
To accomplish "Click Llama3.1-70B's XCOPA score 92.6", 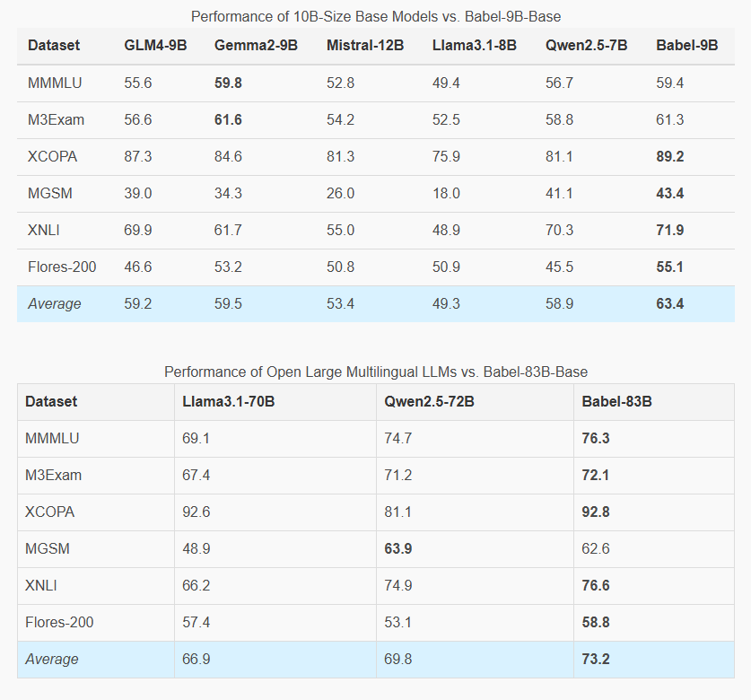I will click(x=196, y=512).
